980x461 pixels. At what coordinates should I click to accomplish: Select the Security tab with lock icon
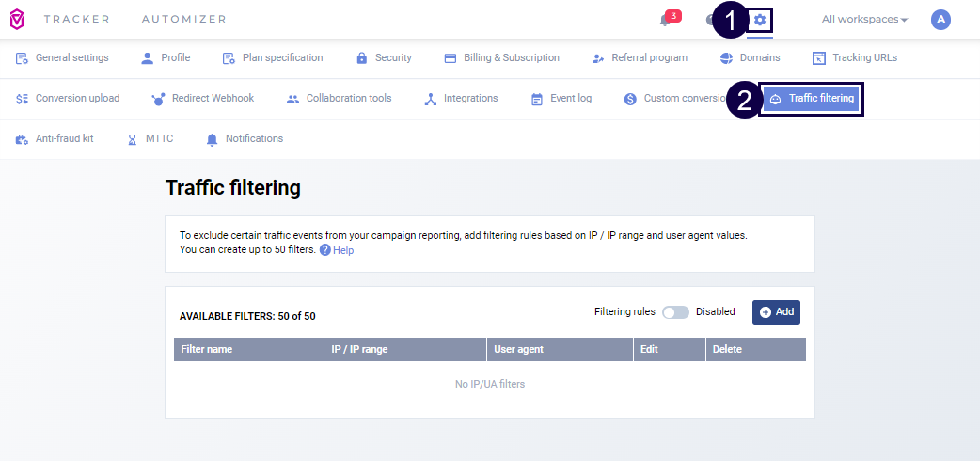coord(384,58)
